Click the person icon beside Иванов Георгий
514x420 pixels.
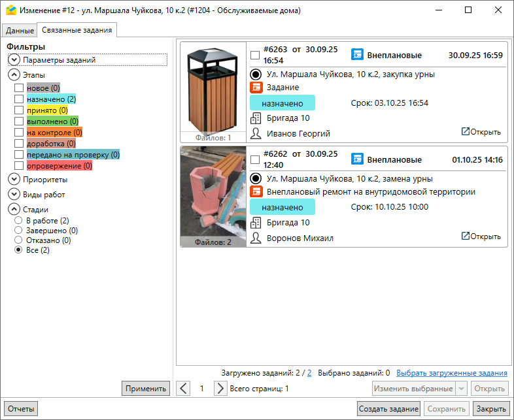pos(256,133)
